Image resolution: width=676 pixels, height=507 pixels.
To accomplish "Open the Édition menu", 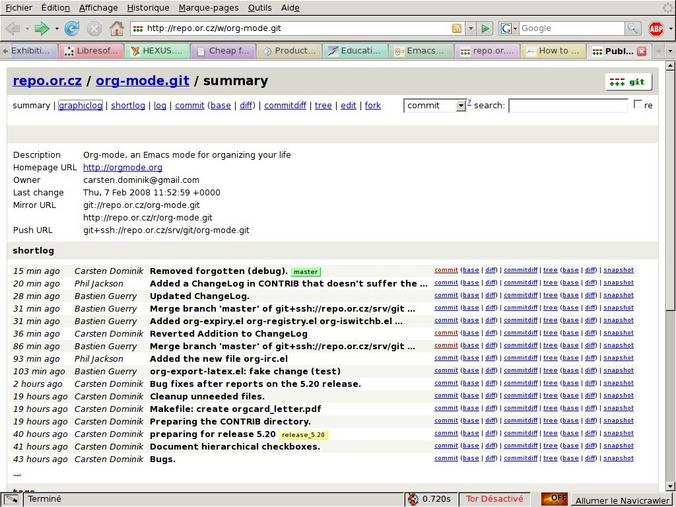I will pyautogui.click(x=55, y=8).
